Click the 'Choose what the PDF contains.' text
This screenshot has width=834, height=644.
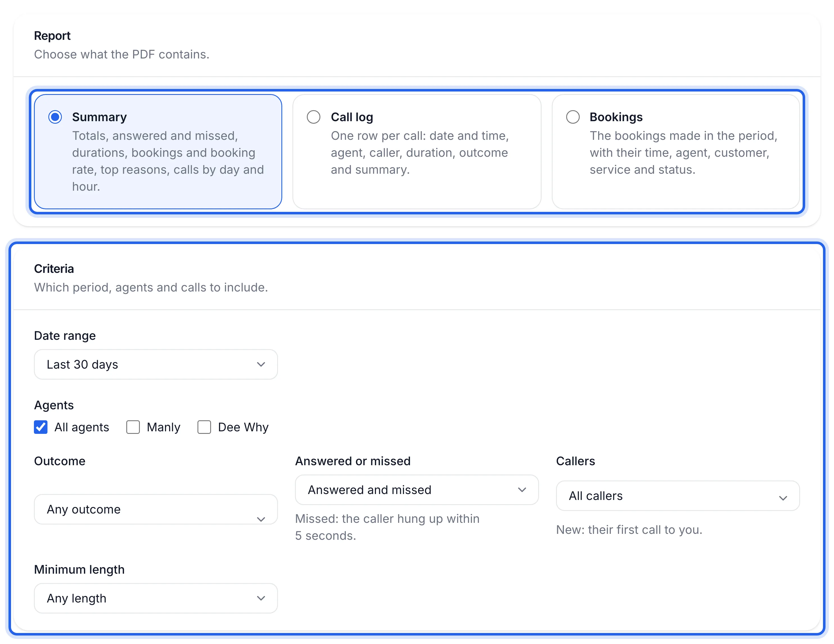(x=121, y=54)
